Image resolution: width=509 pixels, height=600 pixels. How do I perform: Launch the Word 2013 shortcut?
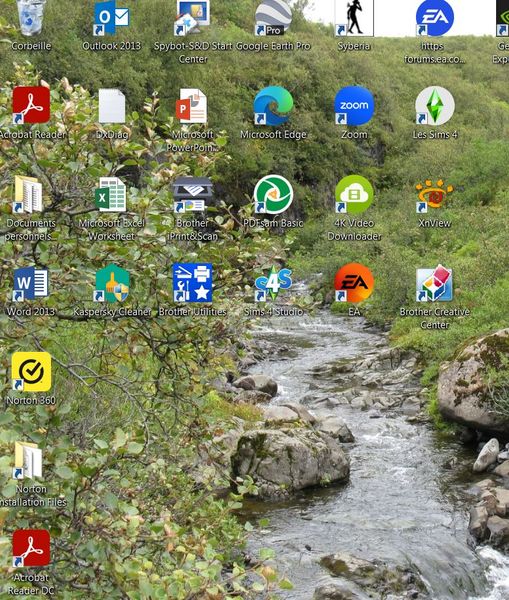click(31, 284)
